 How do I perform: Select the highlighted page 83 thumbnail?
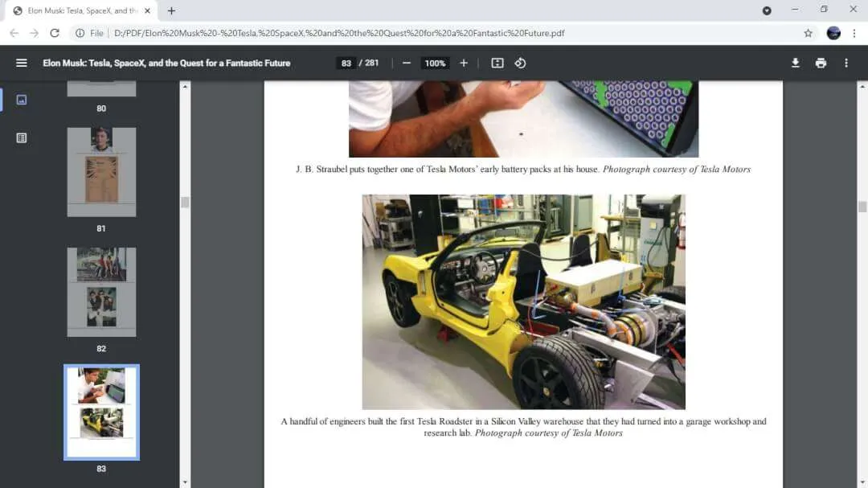pyautogui.click(x=101, y=412)
